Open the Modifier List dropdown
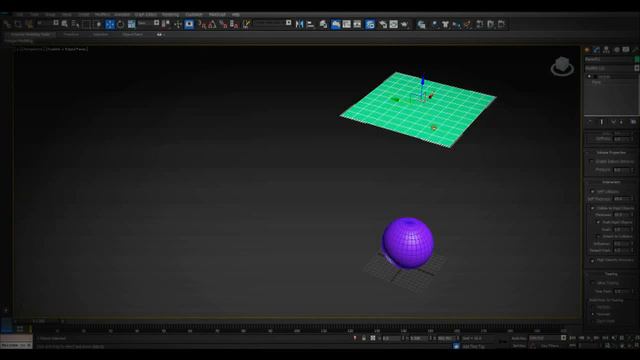This screenshot has height=360, width=640. pos(611,68)
